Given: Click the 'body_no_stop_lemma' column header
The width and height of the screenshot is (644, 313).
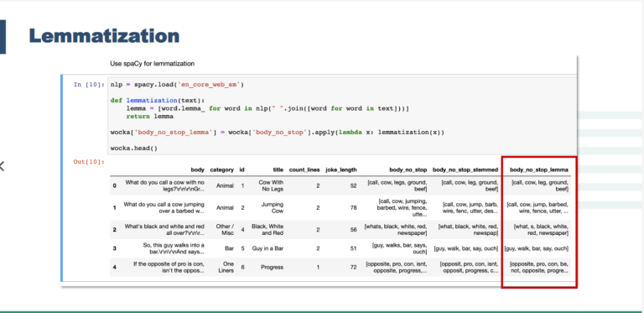Looking at the screenshot, I should [539, 170].
